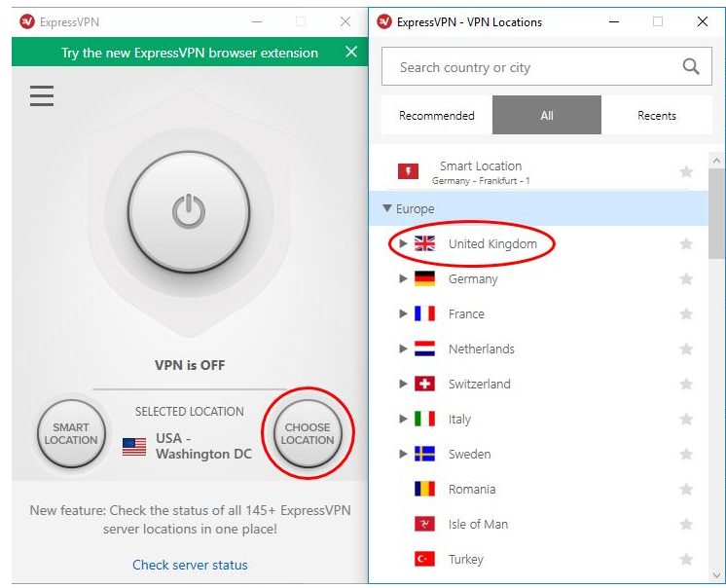Screen dimensions: 726x588
Task: Dismiss the browser extension banner
Action: click(351, 52)
